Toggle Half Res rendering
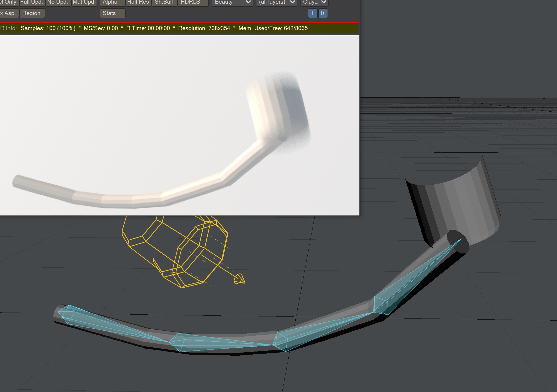The height and width of the screenshot is (392, 557). point(138,3)
